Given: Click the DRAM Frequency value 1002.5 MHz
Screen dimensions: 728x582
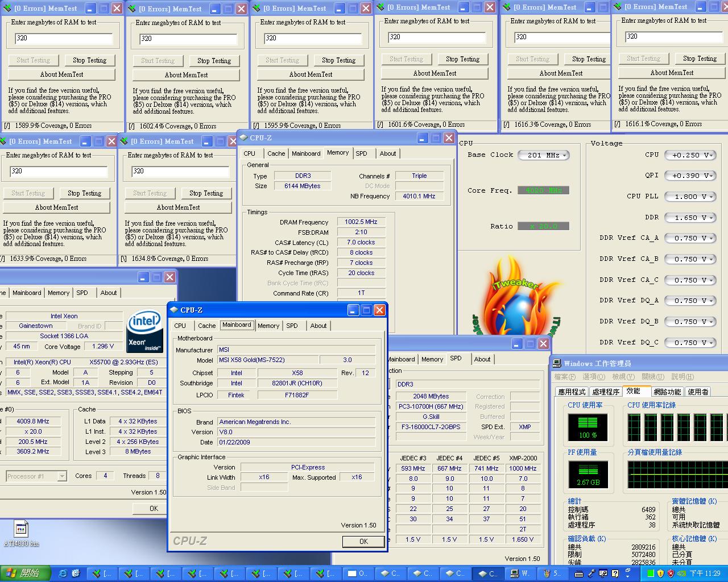Looking at the screenshot, I should tap(361, 222).
